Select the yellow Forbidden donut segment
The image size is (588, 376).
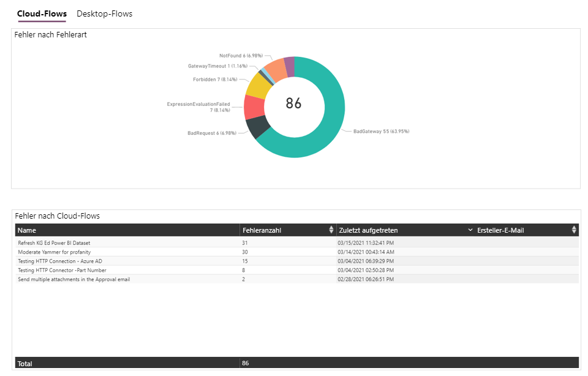[x=255, y=87]
